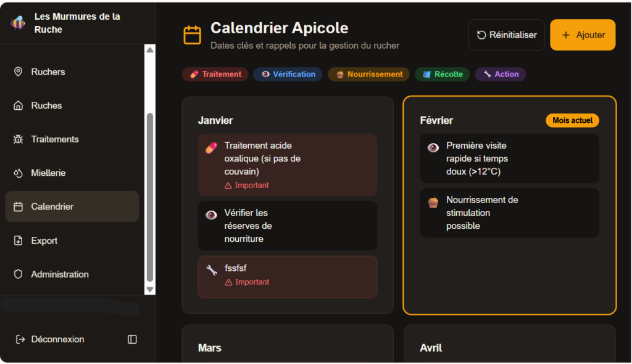The image size is (632, 364).
Task: Collapse the sidebar with the panel icon
Action: [132, 339]
